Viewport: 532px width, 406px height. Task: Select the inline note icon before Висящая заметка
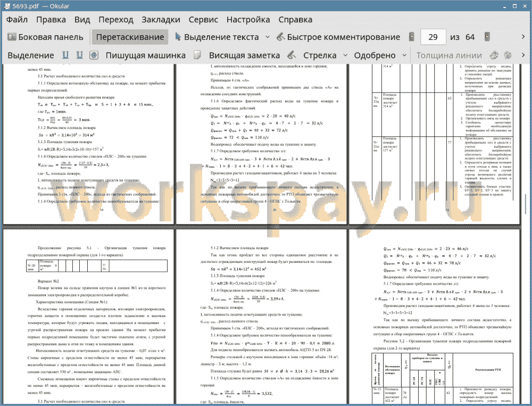[197, 55]
